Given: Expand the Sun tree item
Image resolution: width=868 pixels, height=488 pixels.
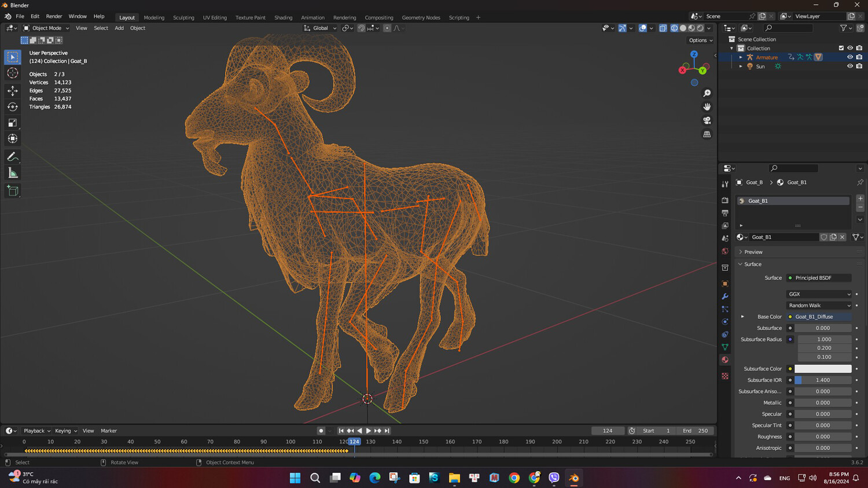Looking at the screenshot, I should (741, 66).
